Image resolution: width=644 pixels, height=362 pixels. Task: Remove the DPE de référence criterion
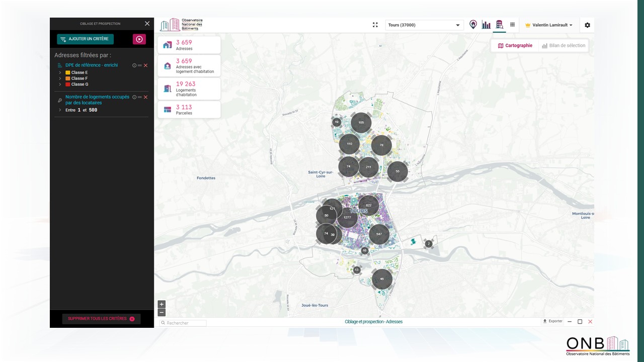tap(146, 65)
